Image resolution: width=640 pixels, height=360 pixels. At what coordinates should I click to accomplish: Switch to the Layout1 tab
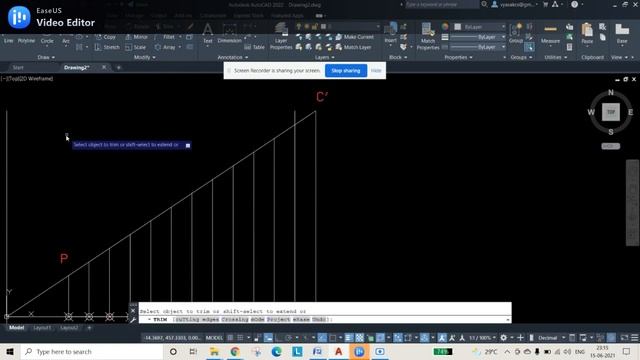[42, 328]
